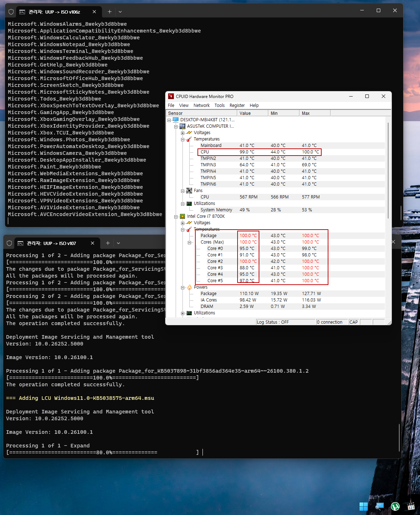This screenshot has width=420, height=515.
Task: Open the File menu
Action: pyautogui.click(x=171, y=105)
